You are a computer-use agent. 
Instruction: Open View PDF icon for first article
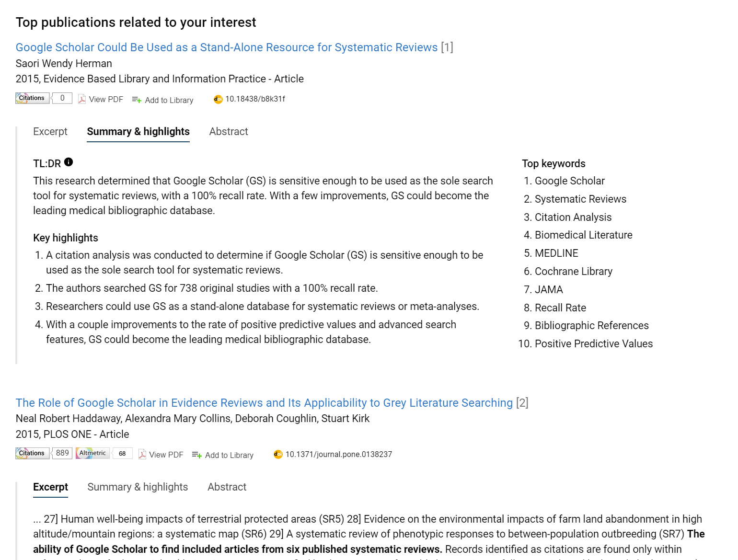click(x=82, y=99)
